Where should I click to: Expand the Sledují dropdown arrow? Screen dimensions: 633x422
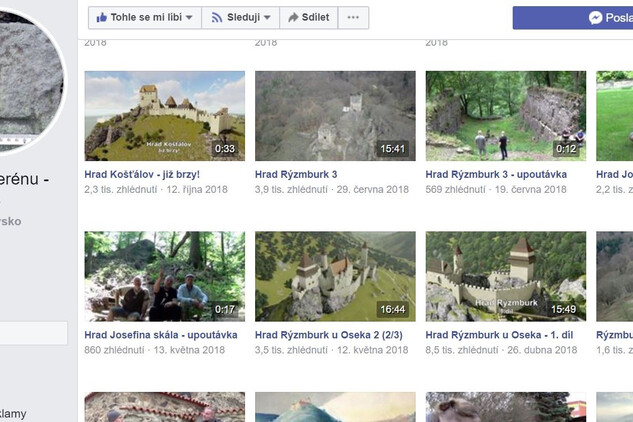coord(270,18)
